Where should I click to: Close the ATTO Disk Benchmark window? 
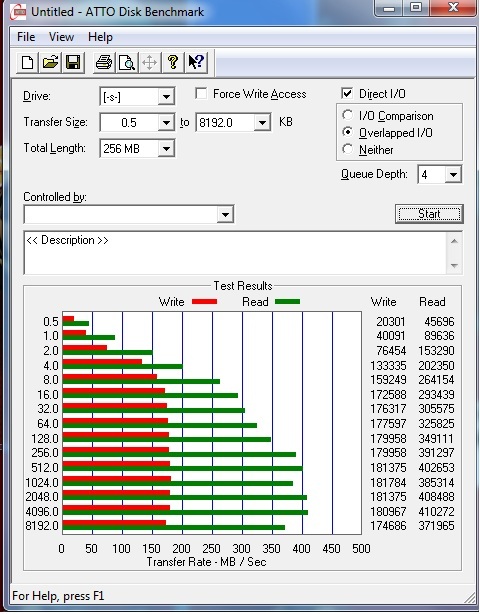point(453,7)
